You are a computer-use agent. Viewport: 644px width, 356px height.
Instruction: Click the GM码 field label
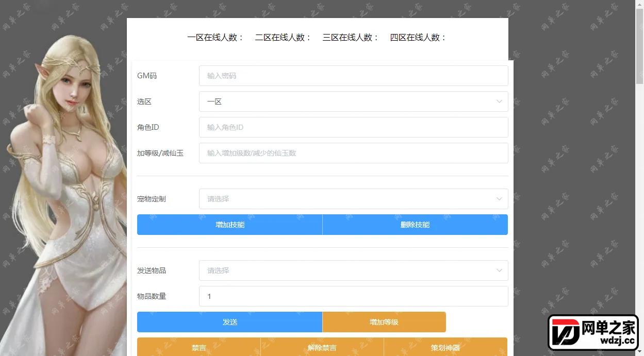147,76
